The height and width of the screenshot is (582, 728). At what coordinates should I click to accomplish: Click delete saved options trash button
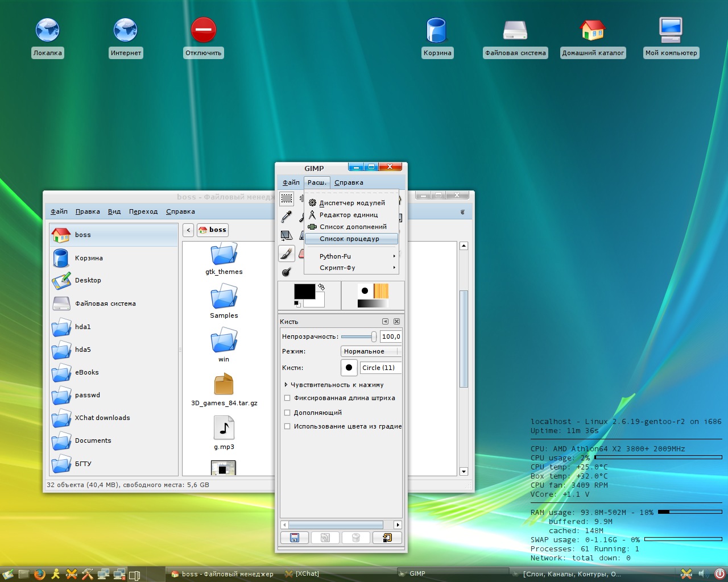click(356, 538)
